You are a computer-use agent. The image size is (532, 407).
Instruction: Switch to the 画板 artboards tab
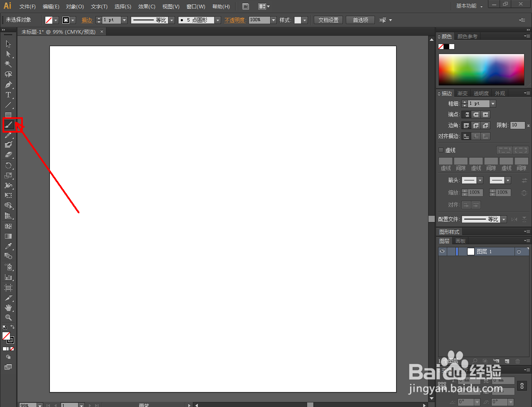click(461, 241)
